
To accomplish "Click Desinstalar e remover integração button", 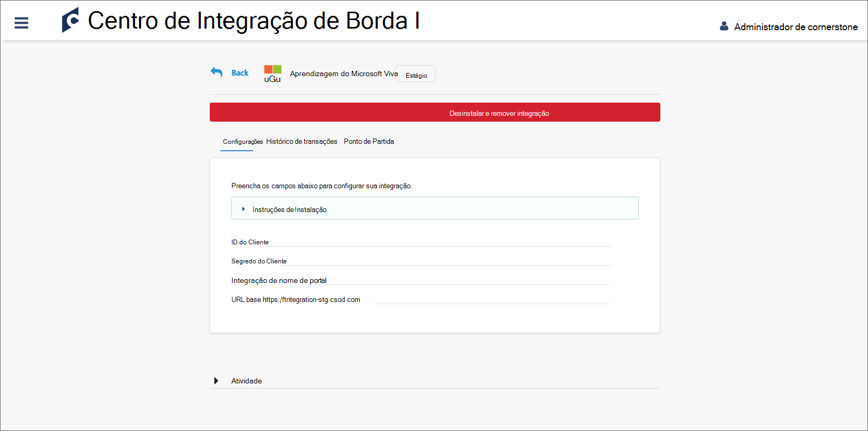I will coord(435,112).
